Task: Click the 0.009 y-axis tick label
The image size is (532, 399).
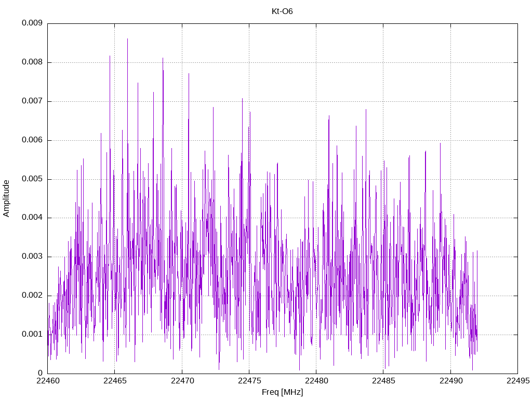Action: pos(32,23)
